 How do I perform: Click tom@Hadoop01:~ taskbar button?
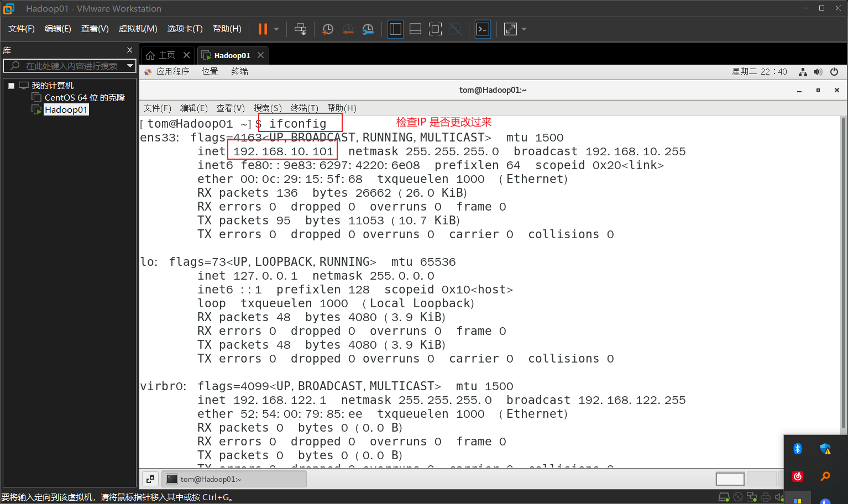(234, 479)
